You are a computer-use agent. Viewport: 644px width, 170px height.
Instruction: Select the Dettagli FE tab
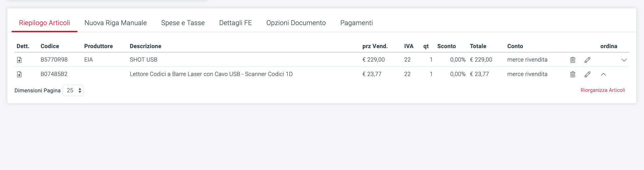[235, 23]
